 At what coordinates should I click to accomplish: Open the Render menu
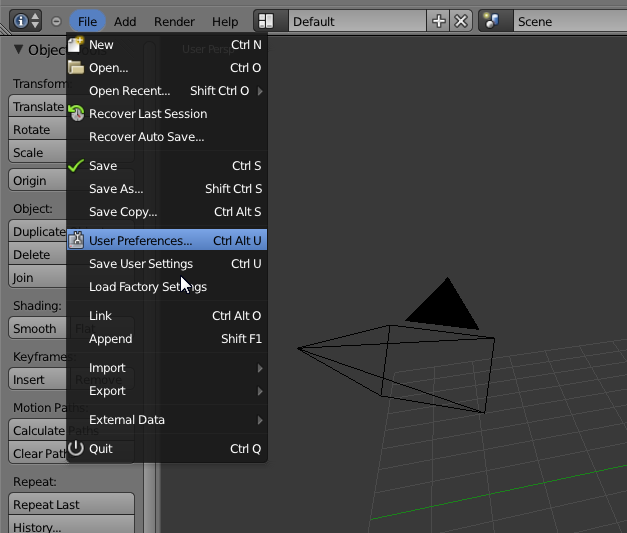pos(174,21)
